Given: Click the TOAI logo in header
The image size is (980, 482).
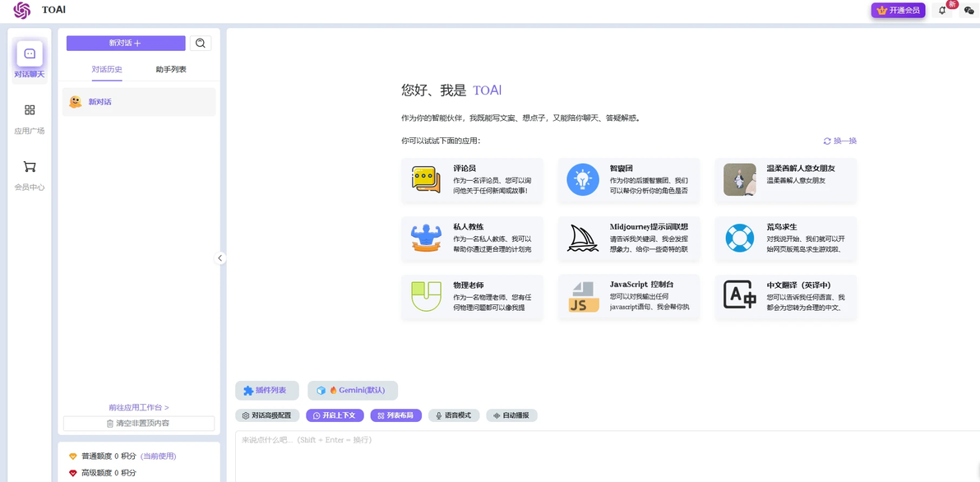Looking at the screenshot, I should [x=22, y=11].
